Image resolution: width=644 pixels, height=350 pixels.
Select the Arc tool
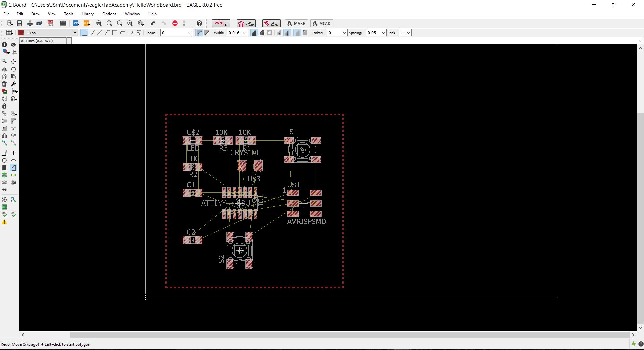pyautogui.click(x=13, y=160)
